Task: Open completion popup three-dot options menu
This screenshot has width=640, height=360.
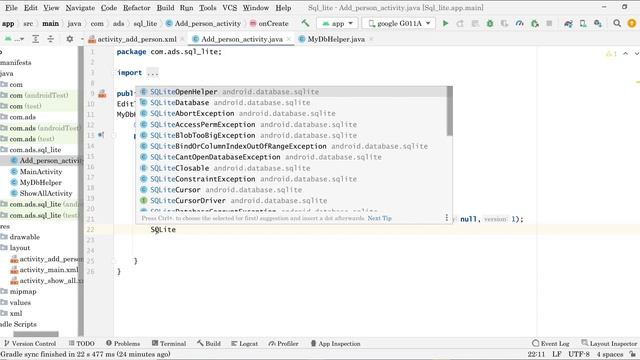Action: [446, 218]
